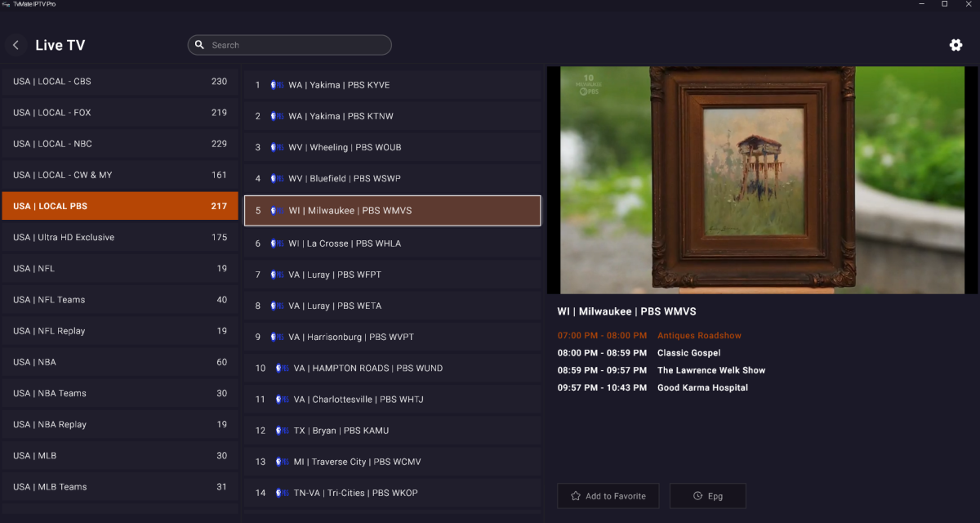Play channel WI | La Crosse | PBS WHLA
This screenshot has height=523, width=980.
392,244
